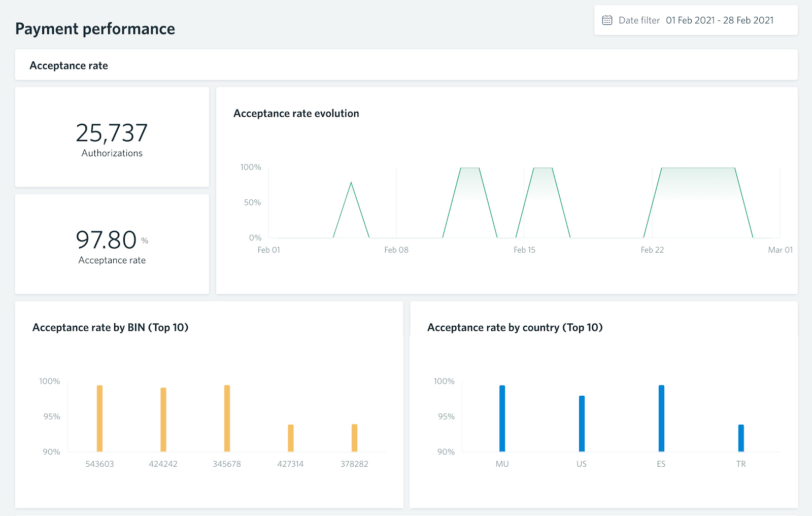Click the 97.80% Acceptance rate card
Viewport: 812px width, 516px height.
tap(112, 245)
